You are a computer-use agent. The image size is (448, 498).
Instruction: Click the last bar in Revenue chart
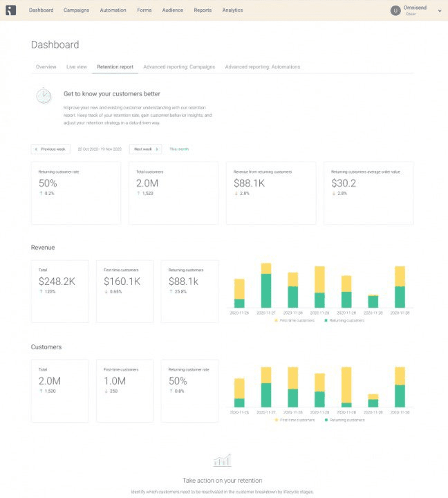click(400, 287)
